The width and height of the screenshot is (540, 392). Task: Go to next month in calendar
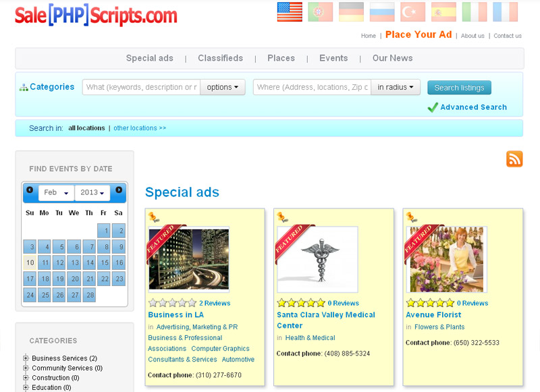(x=119, y=190)
